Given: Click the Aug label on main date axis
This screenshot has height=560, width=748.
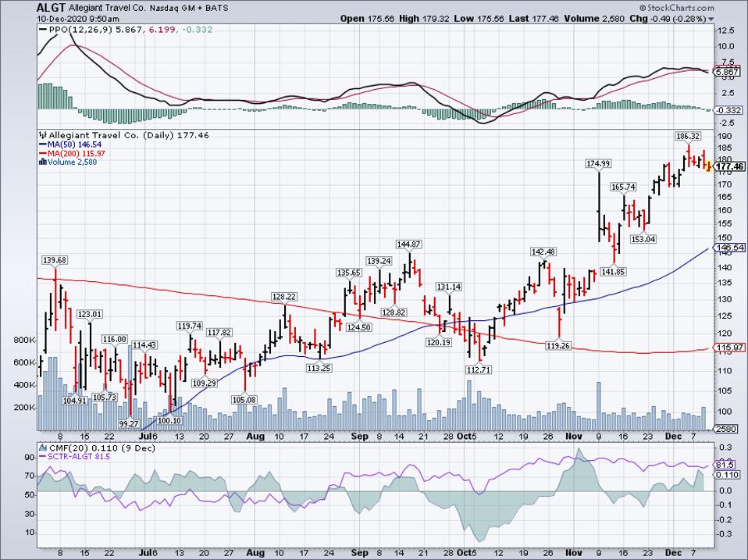Looking at the screenshot, I should click(x=255, y=437).
